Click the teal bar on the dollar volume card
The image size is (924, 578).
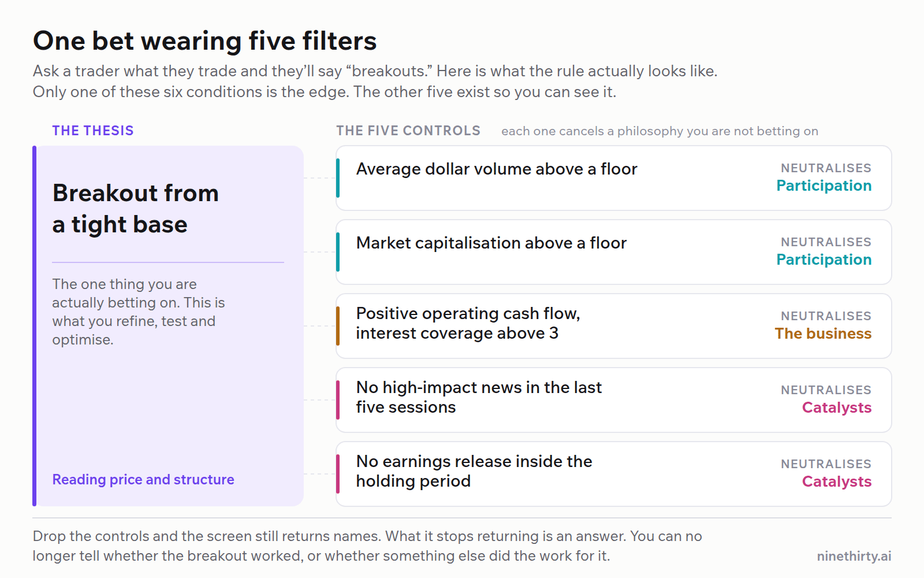(x=338, y=178)
